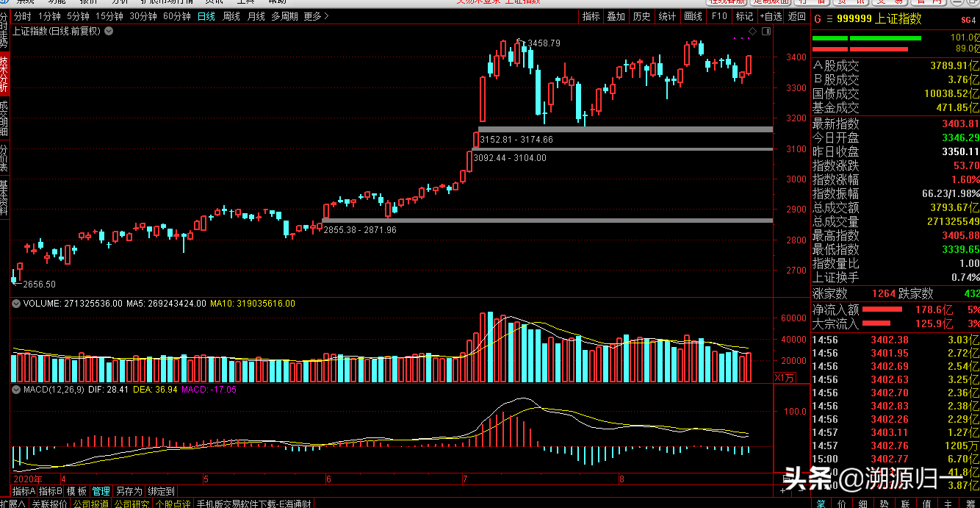
Task: Select the 指标A bottom tab
Action: [24, 491]
